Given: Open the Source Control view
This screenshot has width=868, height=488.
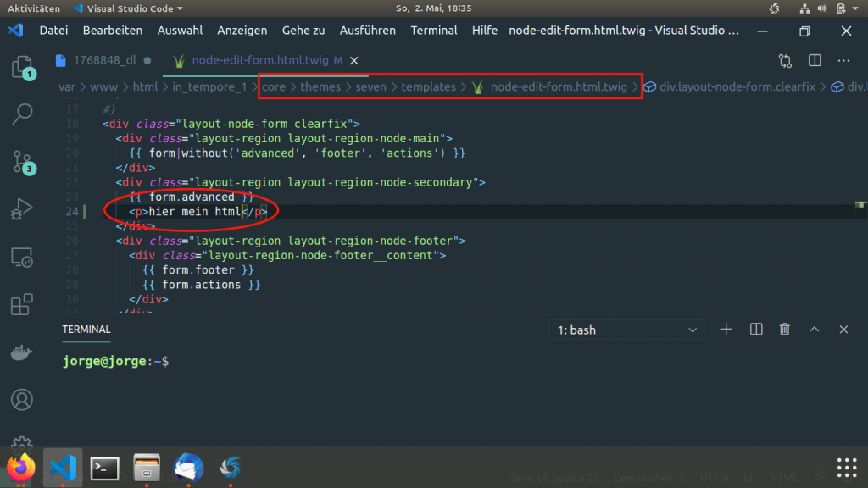Looking at the screenshot, I should [x=23, y=161].
